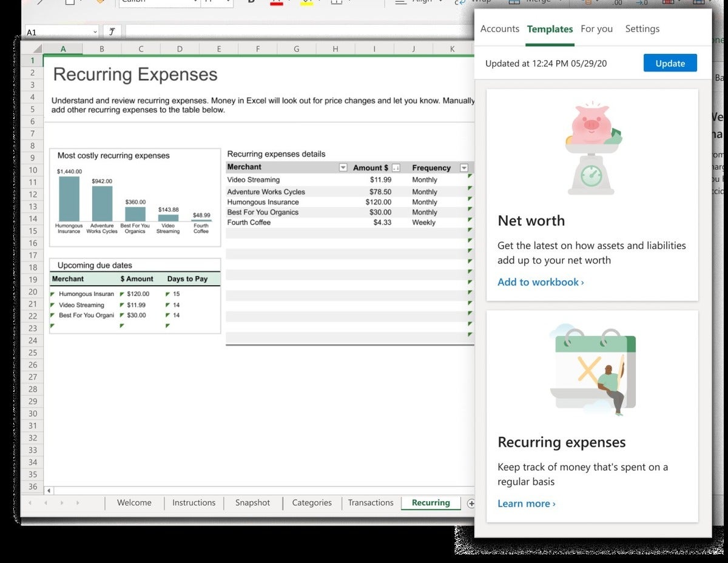Screen dimensions: 728x563
Task: Switch to the Transactions sheet tab
Action: coord(371,502)
